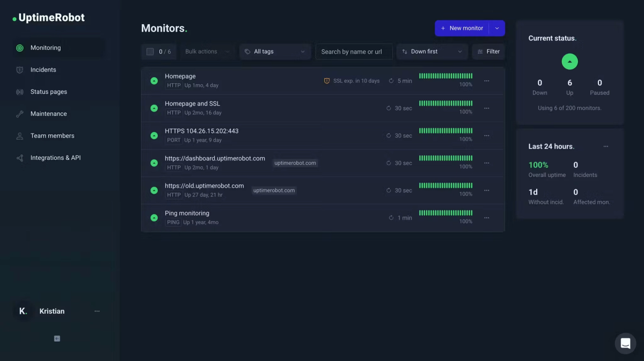Open more menu for HTTPS 104.26.15.202:443
Screen dimensions: 644x361
click(x=487, y=136)
